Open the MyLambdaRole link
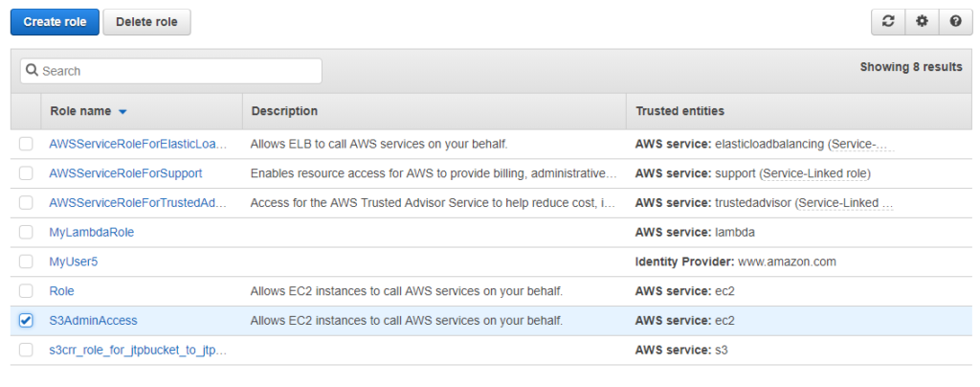Screen dimensions: 980x387 point(91,232)
